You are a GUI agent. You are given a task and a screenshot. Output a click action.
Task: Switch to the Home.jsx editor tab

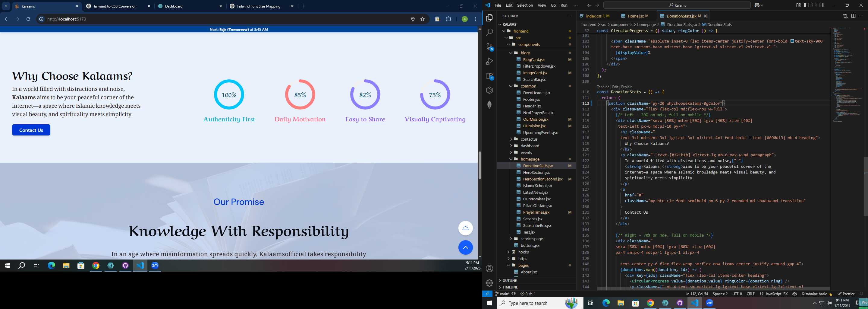coord(637,16)
